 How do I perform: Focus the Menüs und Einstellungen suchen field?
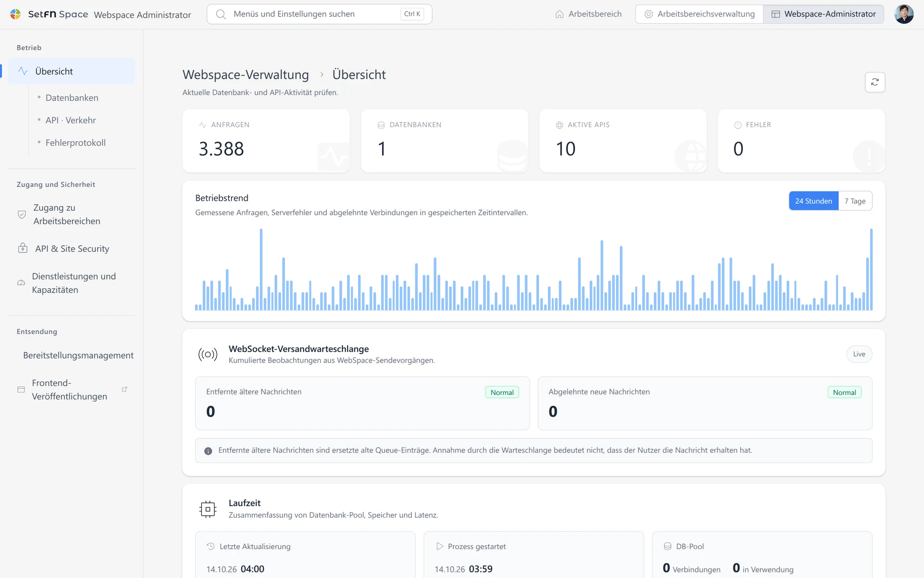320,14
